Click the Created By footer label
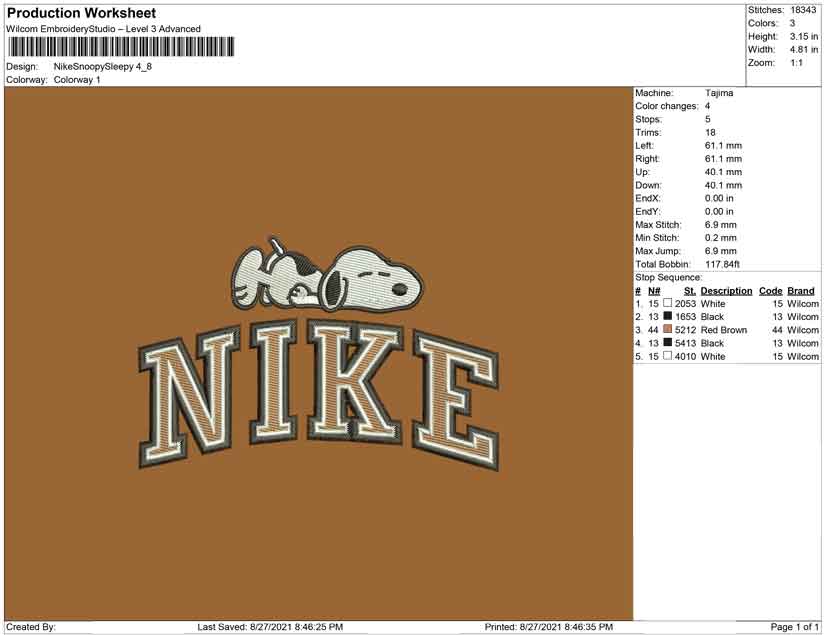The image size is (825, 635). [31, 627]
